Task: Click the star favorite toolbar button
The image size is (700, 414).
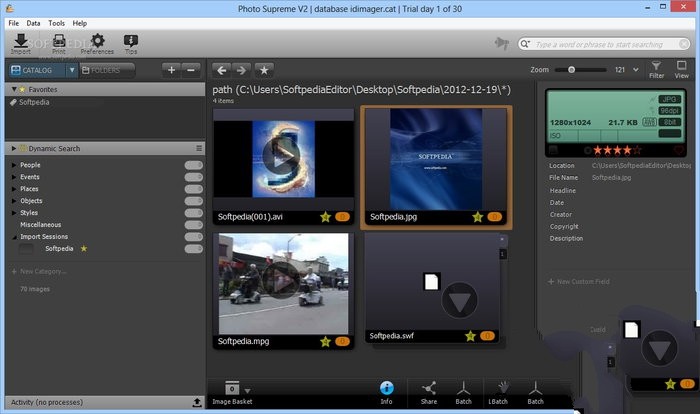Action: coord(264,70)
